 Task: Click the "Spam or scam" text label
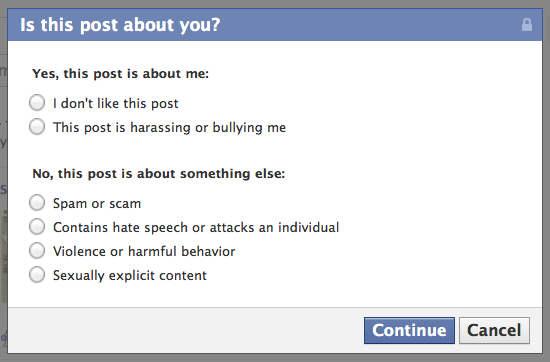tap(97, 204)
